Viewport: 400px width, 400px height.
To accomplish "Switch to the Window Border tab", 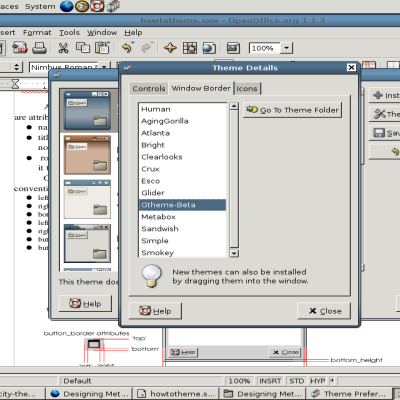I will [x=201, y=88].
